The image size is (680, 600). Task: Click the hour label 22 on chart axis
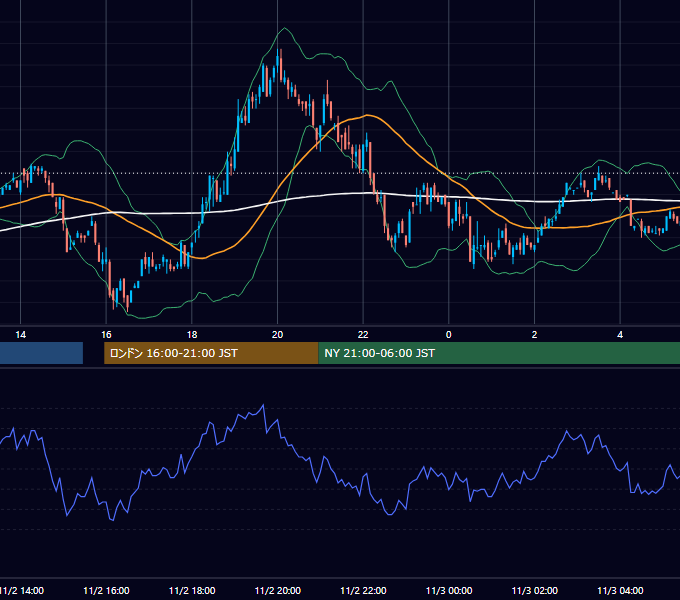(x=363, y=335)
